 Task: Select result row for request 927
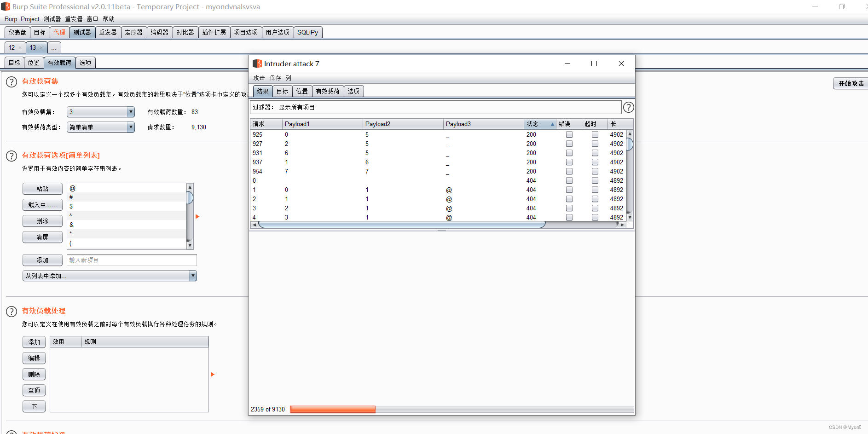[x=438, y=144]
